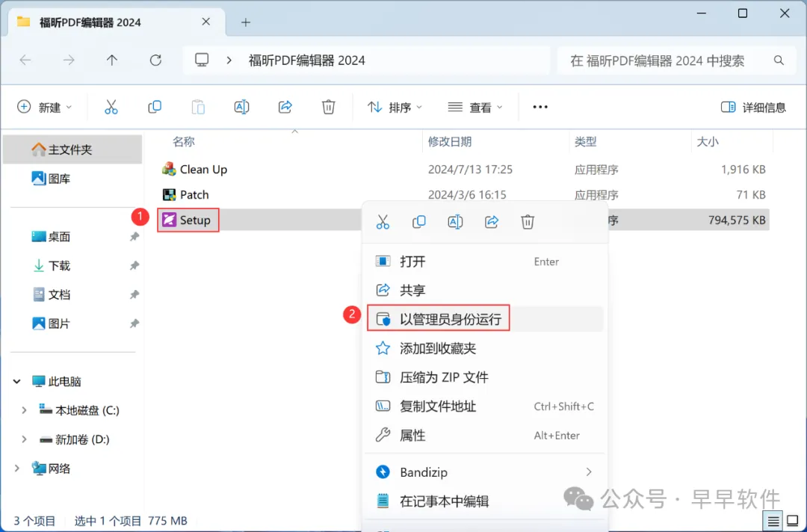
Task: Expand the 本地磁盘 (C:) node
Action: (x=24, y=410)
